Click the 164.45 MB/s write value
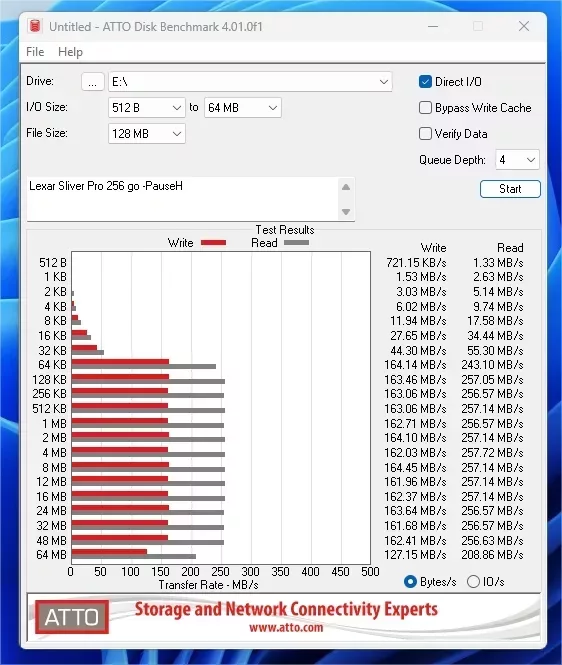This screenshot has width=562, height=665. click(x=415, y=467)
